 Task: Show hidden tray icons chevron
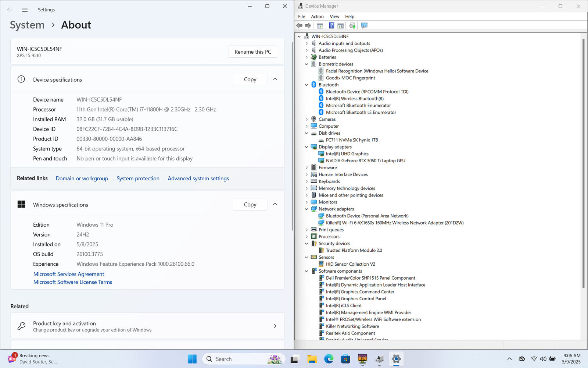(x=509, y=359)
